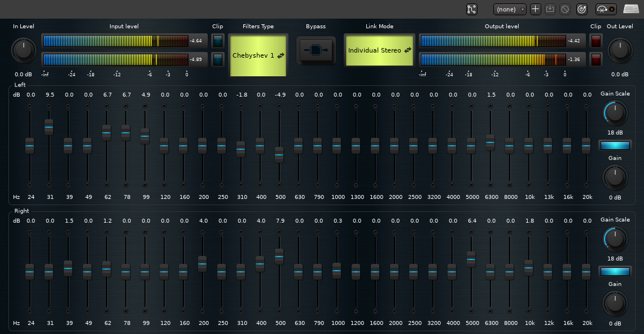Click the automation knob icon in toolbar
The image size is (644, 334).
click(x=606, y=9)
